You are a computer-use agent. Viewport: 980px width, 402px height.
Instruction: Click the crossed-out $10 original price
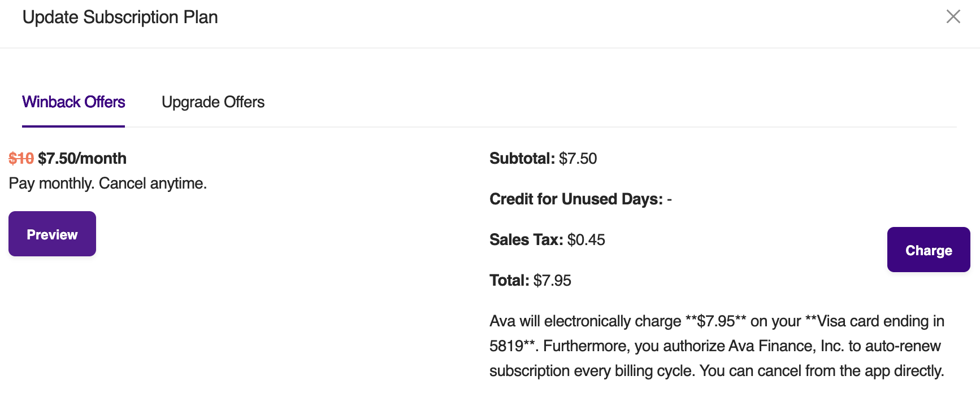(x=21, y=159)
